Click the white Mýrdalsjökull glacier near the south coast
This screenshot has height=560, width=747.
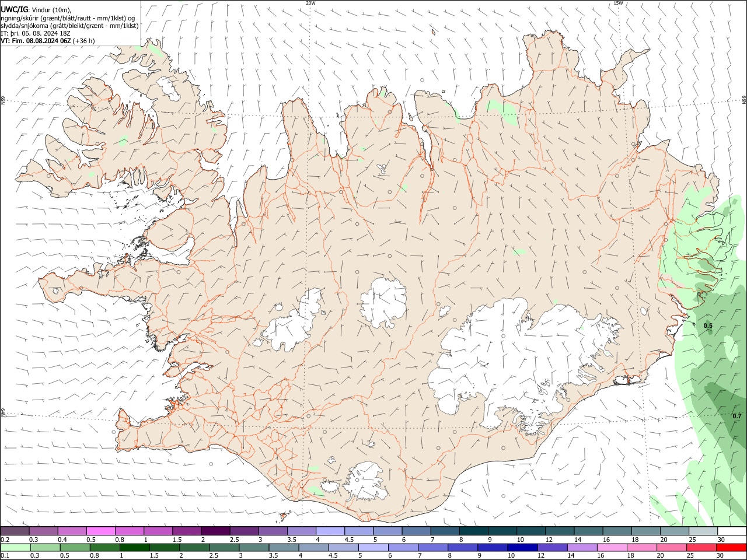coord(365,481)
